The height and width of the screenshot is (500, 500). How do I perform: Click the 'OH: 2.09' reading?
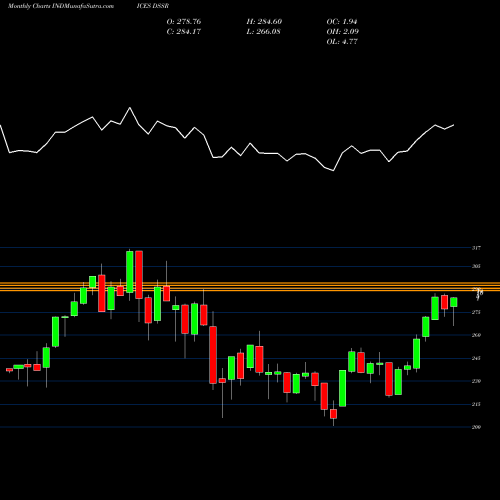pyautogui.click(x=342, y=32)
